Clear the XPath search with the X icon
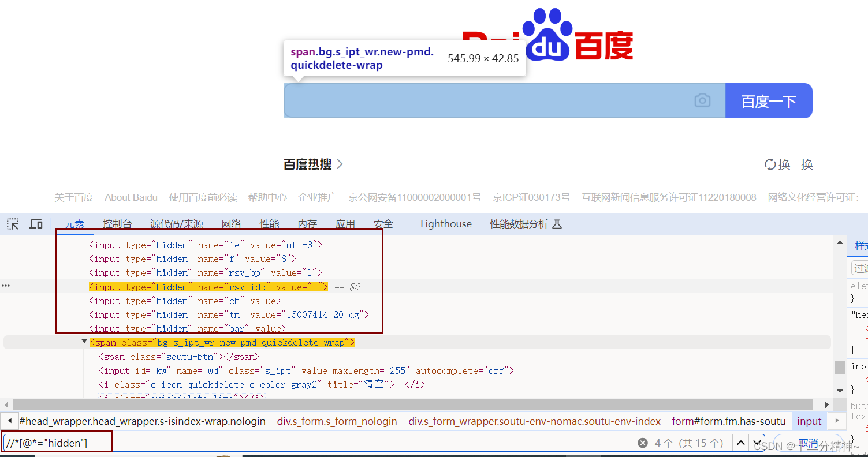This screenshot has width=868, height=457. pos(643,443)
